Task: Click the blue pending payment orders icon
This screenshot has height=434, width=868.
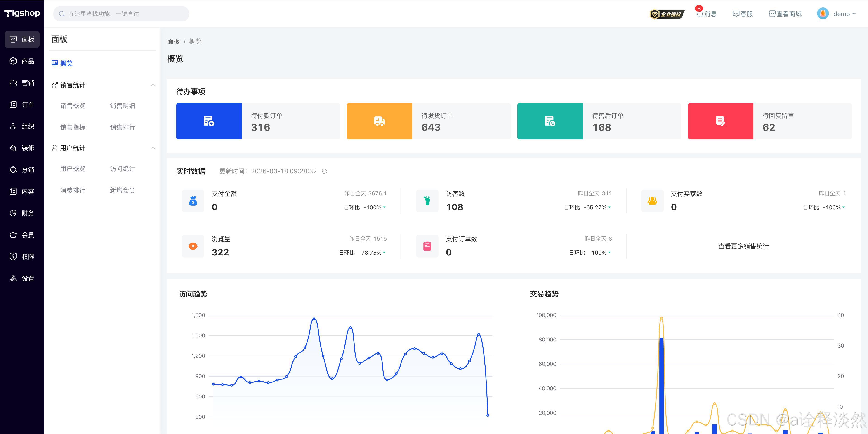Action: (x=209, y=121)
